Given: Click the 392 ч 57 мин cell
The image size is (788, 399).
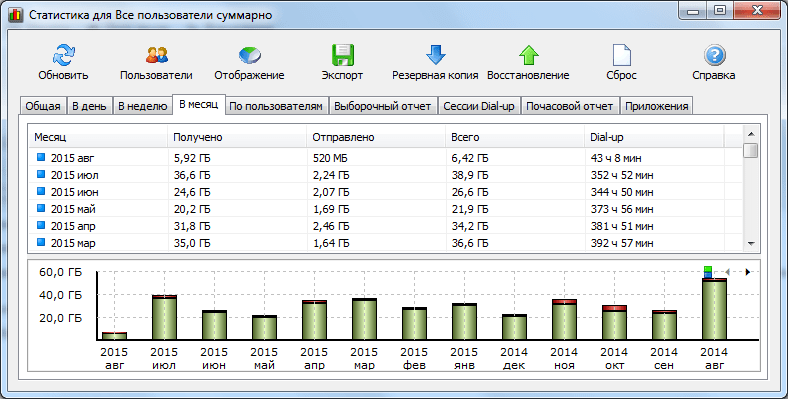Looking at the screenshot, I should coord(622,243).
